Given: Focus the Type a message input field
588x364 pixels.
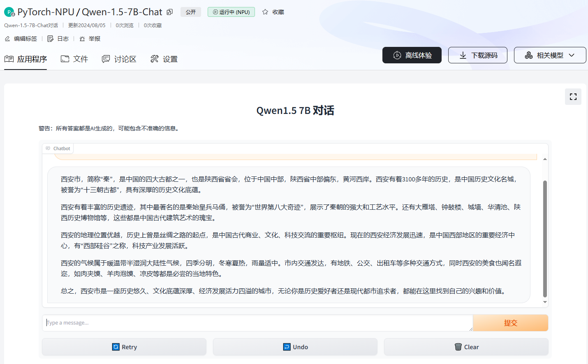Looking at the screenshot, I should click(x=258, y=323).
